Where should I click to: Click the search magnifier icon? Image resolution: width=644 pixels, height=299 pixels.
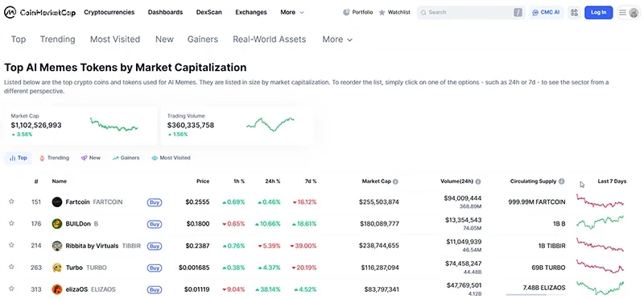(423, 12)
